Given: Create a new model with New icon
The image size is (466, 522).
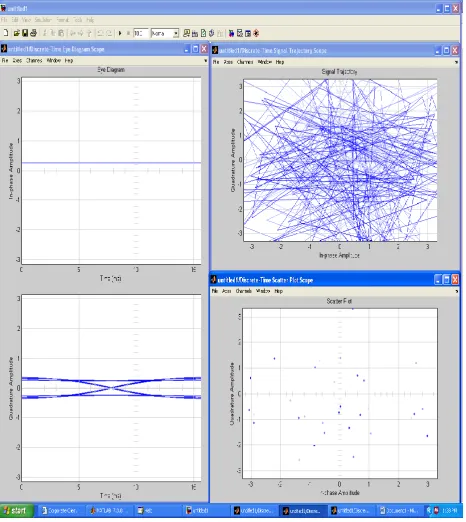Looking at the screenshot, I should [6, 33].
